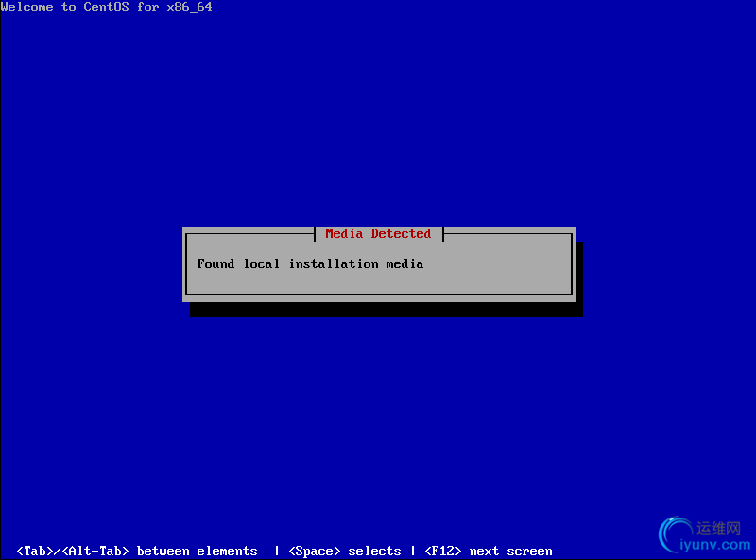Screen dimensions: 756x560
Task: Click the '<Tab>/<Alt-Tab> between elements' hint
Action: pyautogui.click(x=137, y=551)
